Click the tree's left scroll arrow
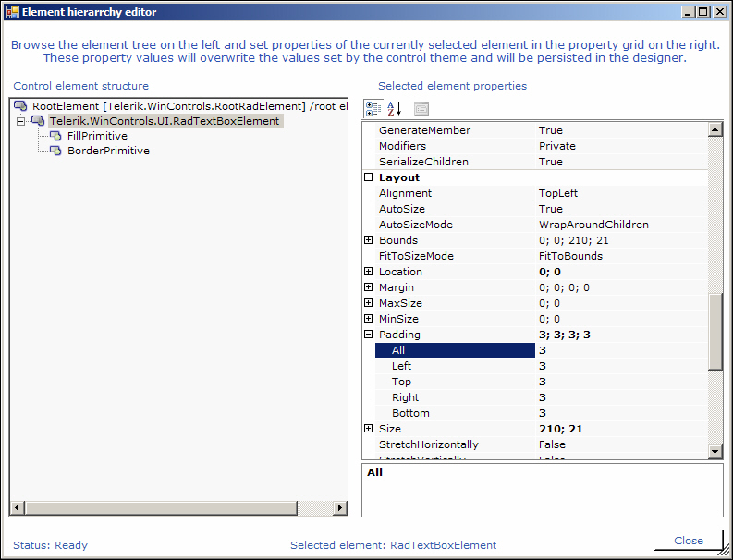 (x=17, y=507)
